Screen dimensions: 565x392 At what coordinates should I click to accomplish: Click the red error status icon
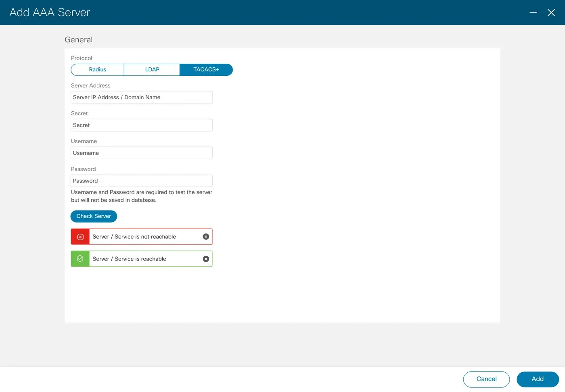[x=80, y=237]
